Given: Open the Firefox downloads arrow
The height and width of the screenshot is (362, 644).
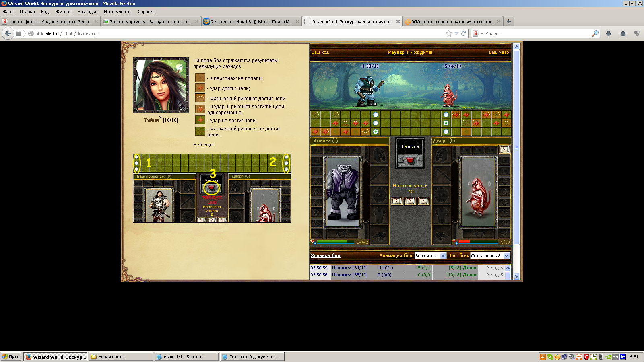Looking at the screenshot, I should [609, 33].
